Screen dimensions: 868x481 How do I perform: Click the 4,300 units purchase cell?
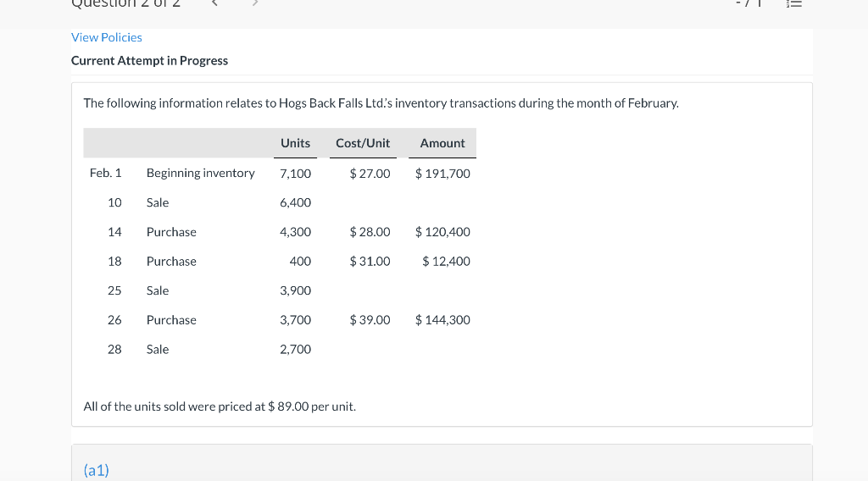pyautogui.click(x=295, y=232)
